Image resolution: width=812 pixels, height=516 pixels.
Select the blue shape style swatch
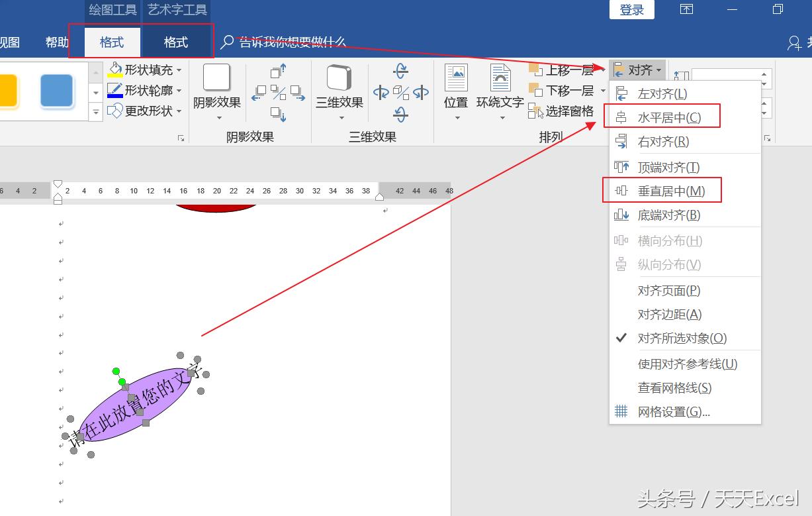56,91
